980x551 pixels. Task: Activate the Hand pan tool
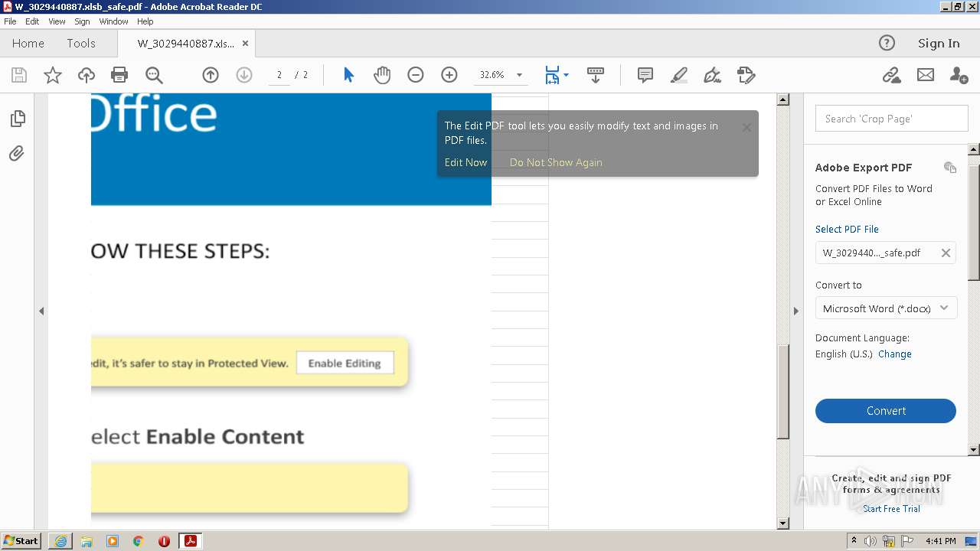click(x=382, y=75)
